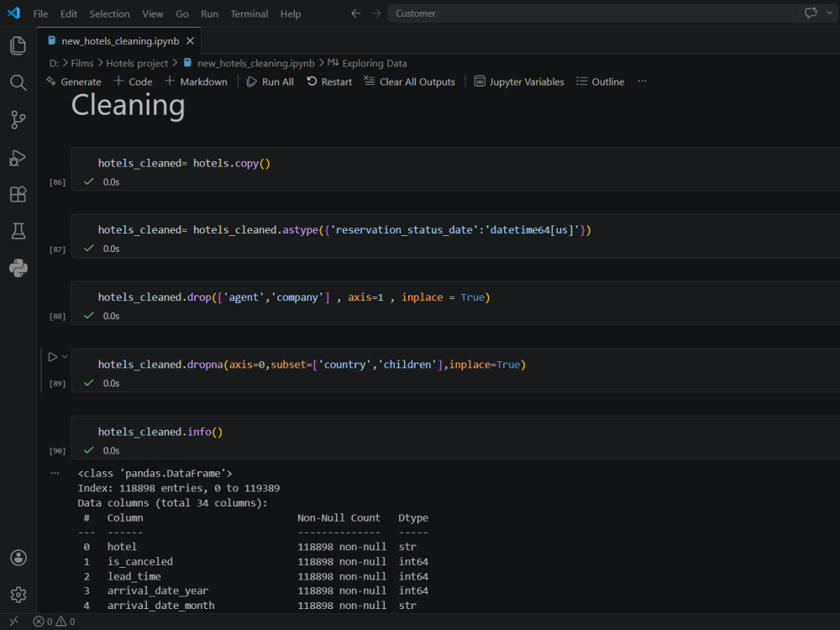The height and width of the screenshot is (630, 840).
Task: Click Run All in notebook toolbar
Action: (270, 81)
